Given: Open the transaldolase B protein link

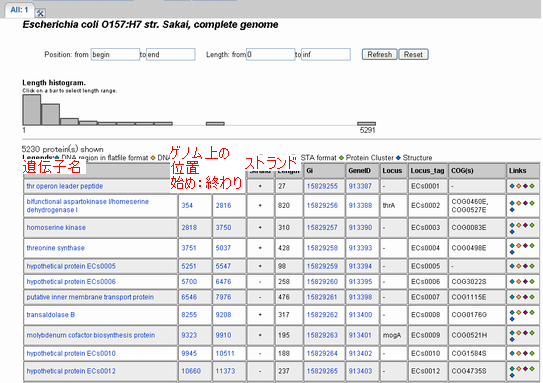Looking at the screenshot, I should (x=51, y=315).
